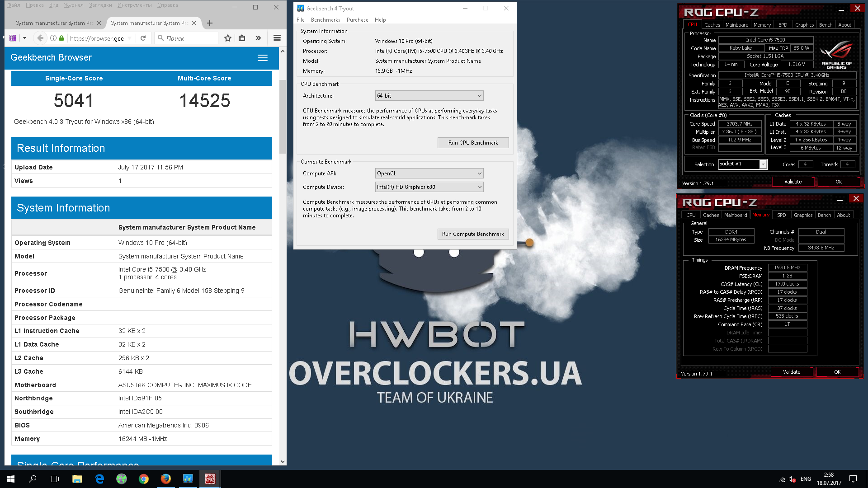Click the purple grid icon in Firefox toolbar
The image size is (868, 488).
pos(13,38)
